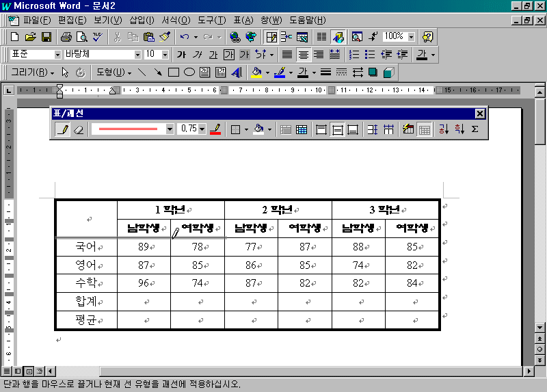Expand the shading color arrow
Screen dimensions: 547x392
pos(269,129)
